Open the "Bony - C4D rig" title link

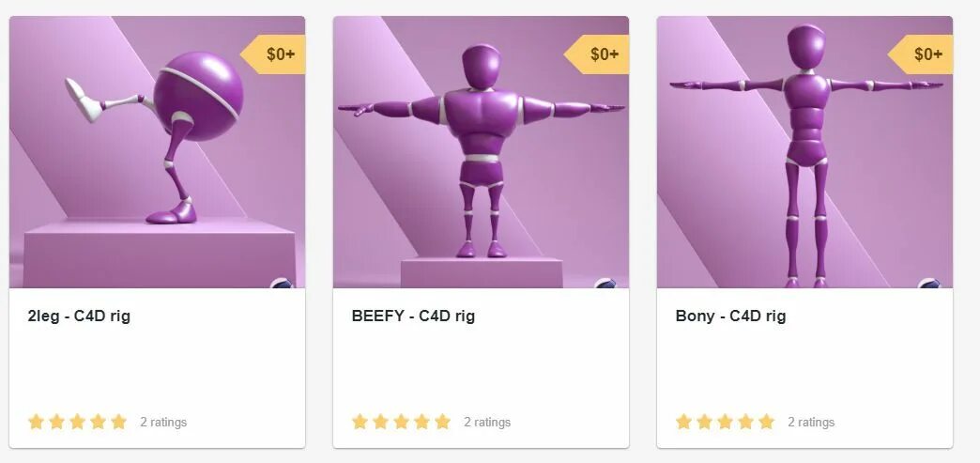[730, 316]
